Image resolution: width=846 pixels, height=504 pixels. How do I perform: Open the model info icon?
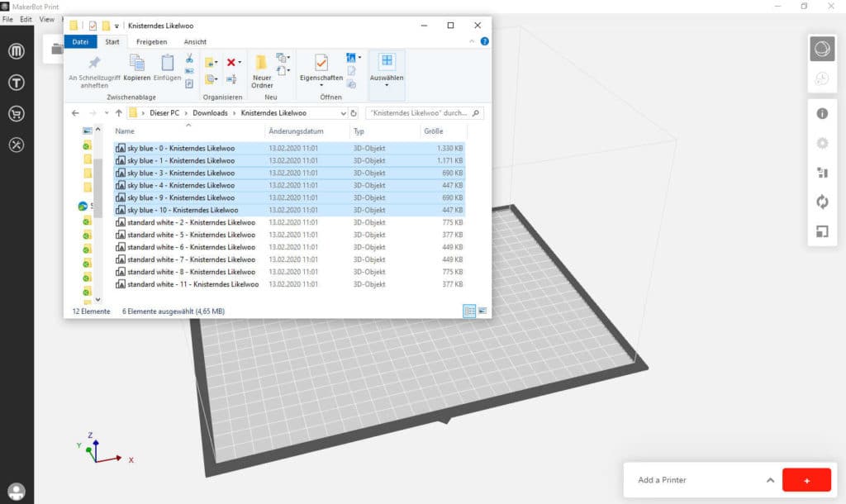822,113
